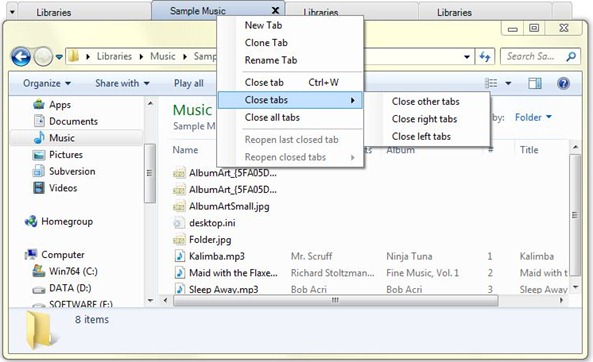This screenshot has width=593, height=362.
Task: Open the Help question mark icon
Action: pyautogui.click(x=563, y=83)
